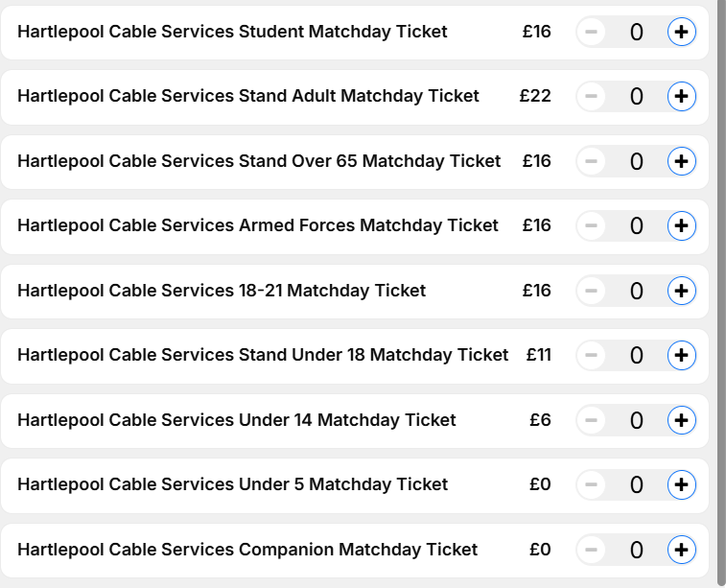Increase Companion Matchday Ticket quantity

[x=681, y=549]
